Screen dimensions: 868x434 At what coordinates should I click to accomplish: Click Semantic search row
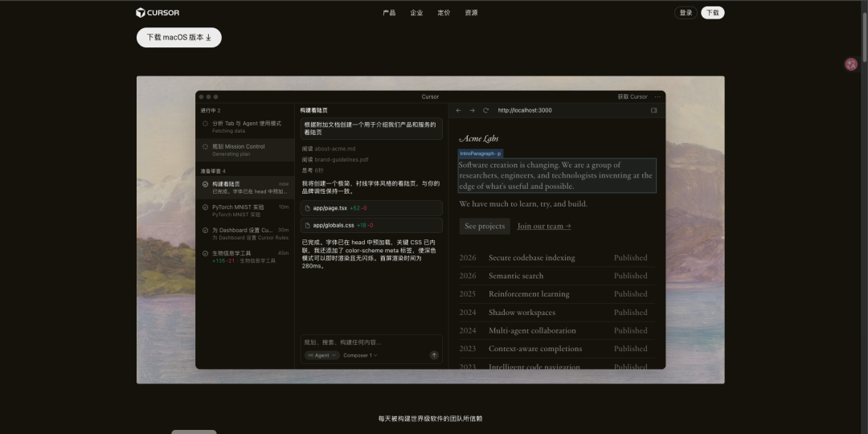coord(556,276)
